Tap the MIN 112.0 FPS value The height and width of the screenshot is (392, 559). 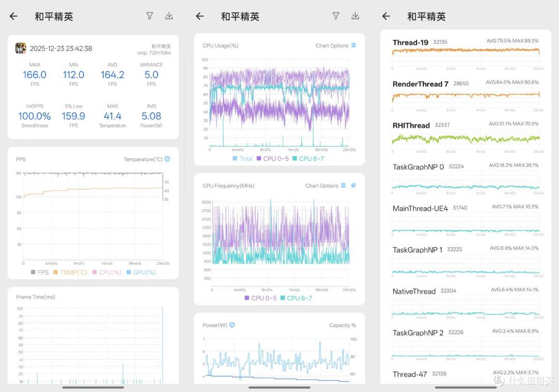[x=73, y=74]
